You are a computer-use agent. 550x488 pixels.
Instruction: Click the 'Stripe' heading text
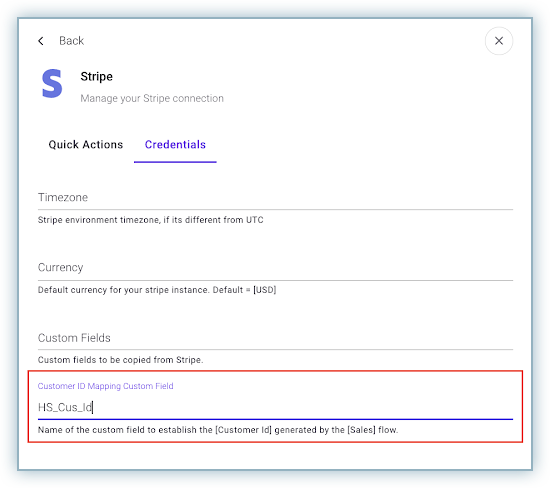96,76
